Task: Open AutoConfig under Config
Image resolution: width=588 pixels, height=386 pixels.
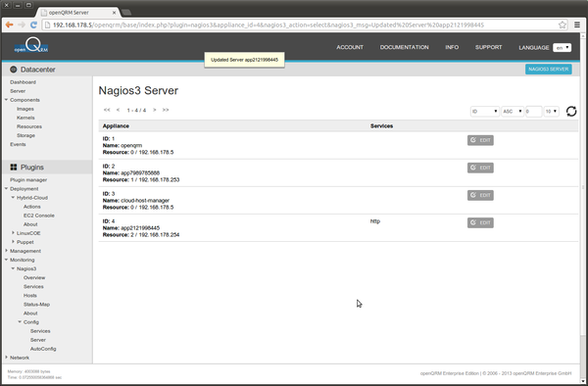Action: [x=43, y=349]
